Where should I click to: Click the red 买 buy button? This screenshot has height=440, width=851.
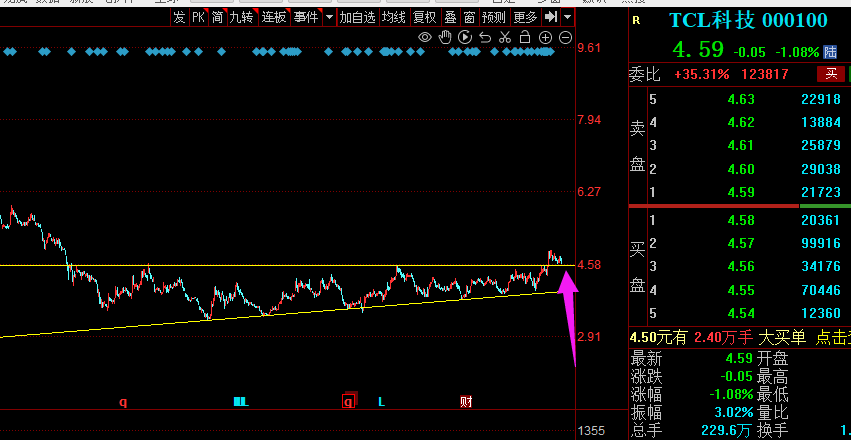click(831, 74)
